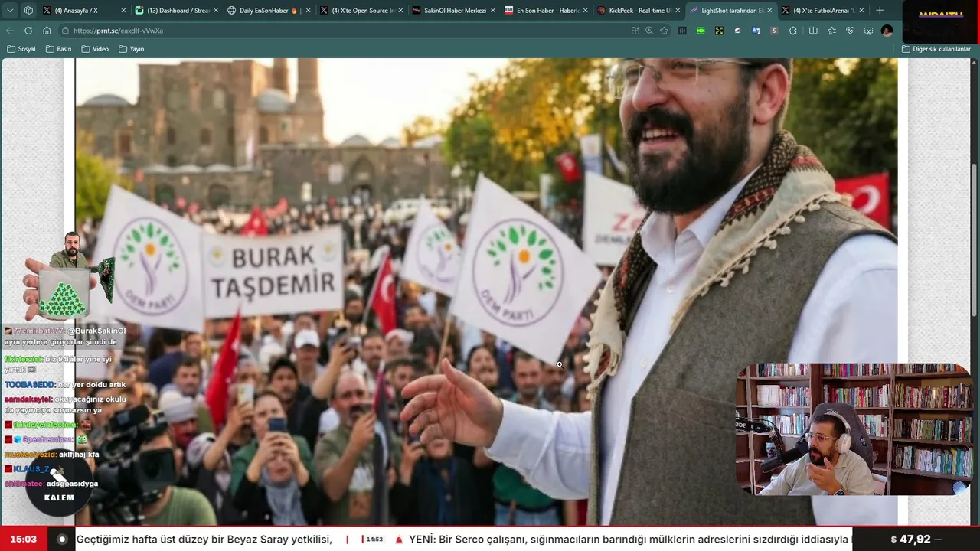The image size is (980, 551).
Task: Open Diğer sık kullanılanlar folder
Action: 936,49
